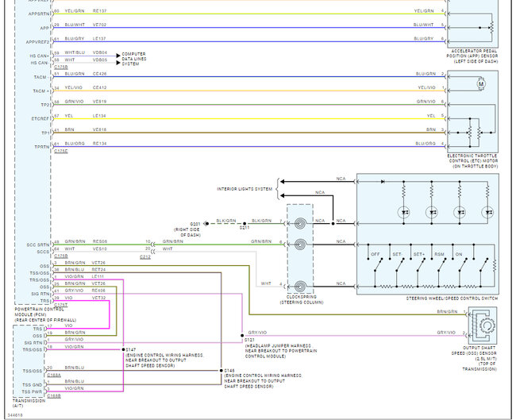
Task: Click the bottom clockspring coil symbol
Action: point(301,285)
